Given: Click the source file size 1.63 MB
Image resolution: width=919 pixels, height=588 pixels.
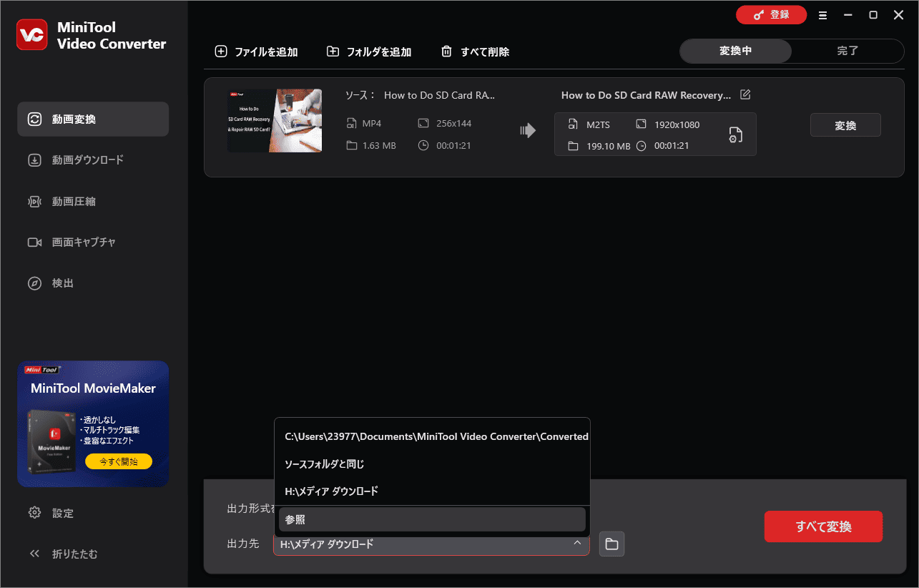Looking at the screenshot, I should (x=379, y=146).
